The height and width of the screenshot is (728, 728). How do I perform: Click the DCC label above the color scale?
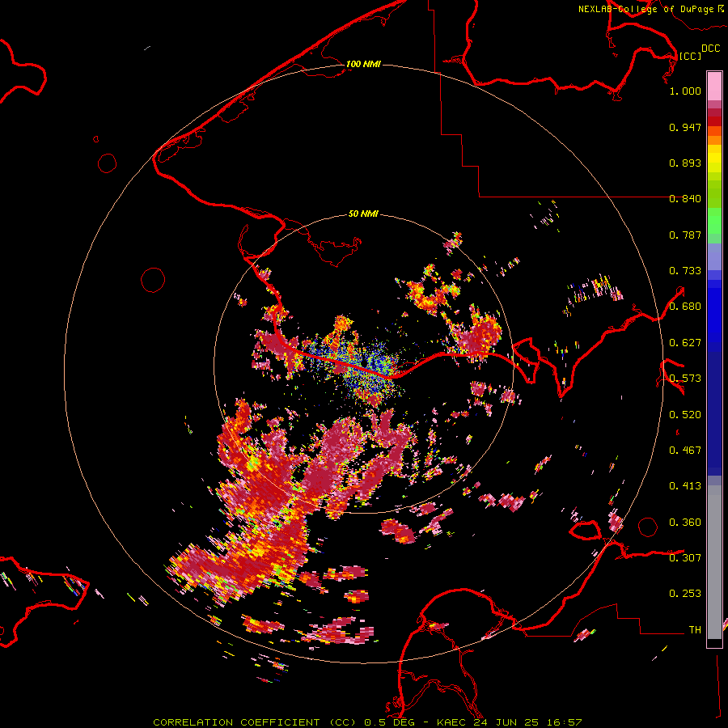click(710, 49)
